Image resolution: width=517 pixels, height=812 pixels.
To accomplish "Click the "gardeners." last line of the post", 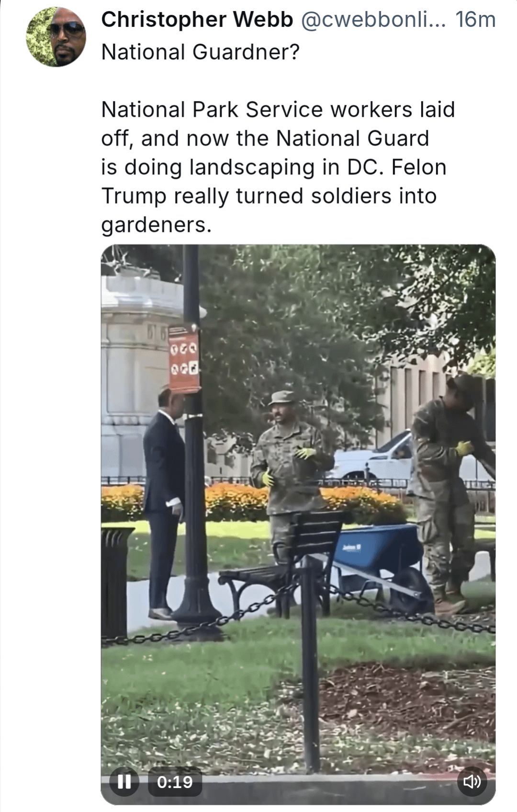I will pos(156,225).
